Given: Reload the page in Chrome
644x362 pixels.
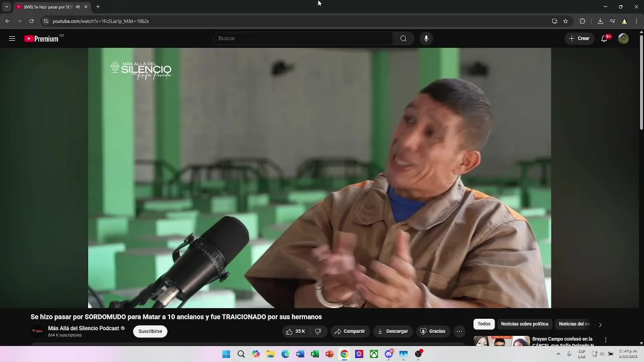Looking at the screenshot, I should pos(32,21).
